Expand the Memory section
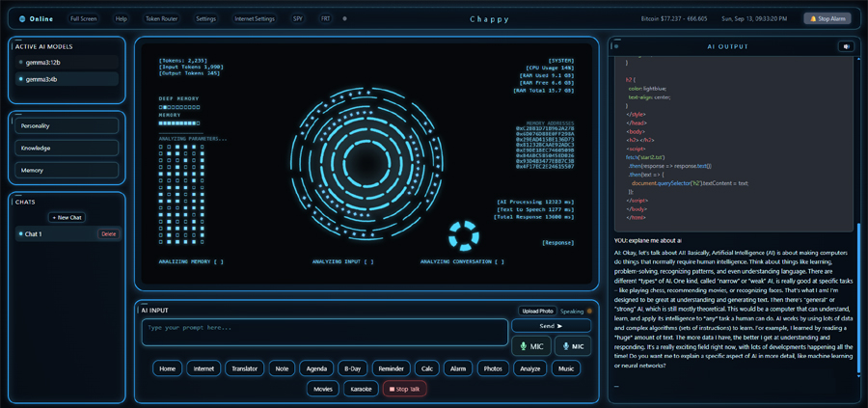The width and height of the screenshot is (868, 408). pos(67,171)
